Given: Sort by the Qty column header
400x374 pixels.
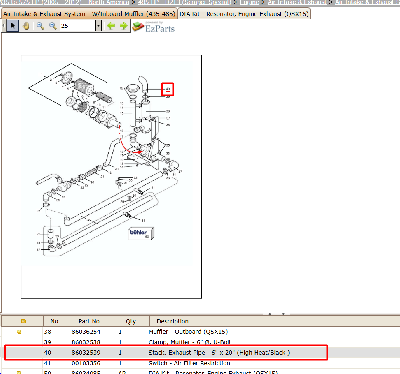Looking at the screenshot, I should (131, 321).
